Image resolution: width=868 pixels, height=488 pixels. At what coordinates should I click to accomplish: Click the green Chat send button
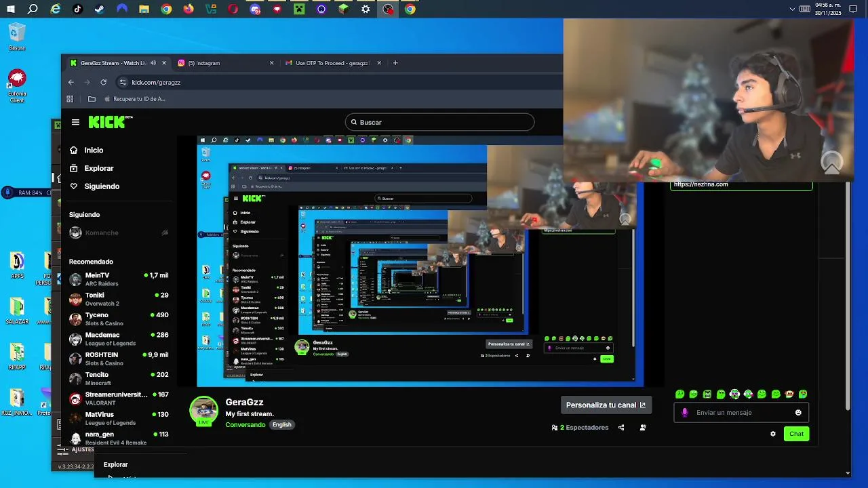(x=796, y=434)
